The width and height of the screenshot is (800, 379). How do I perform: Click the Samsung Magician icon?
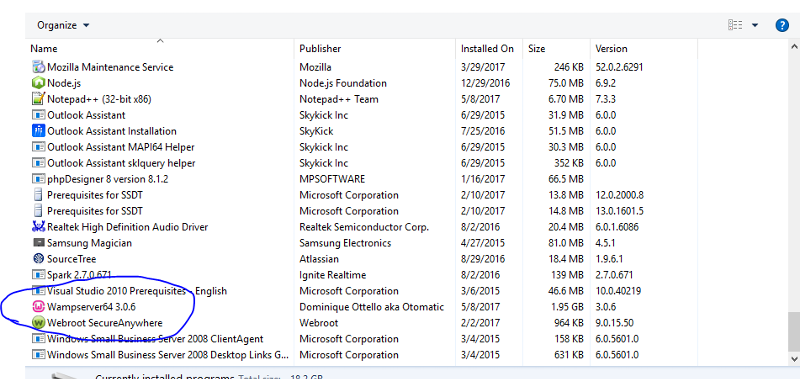[x=38, y=243]
